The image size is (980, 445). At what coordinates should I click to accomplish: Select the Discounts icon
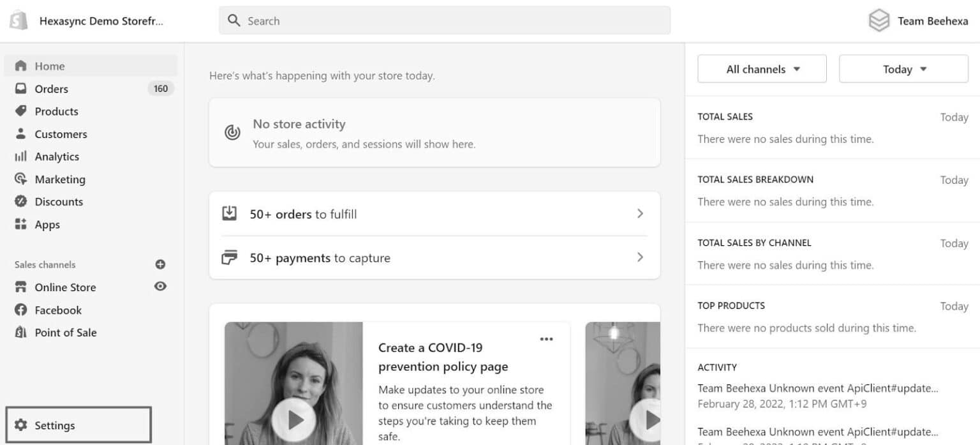coord(21,202)
